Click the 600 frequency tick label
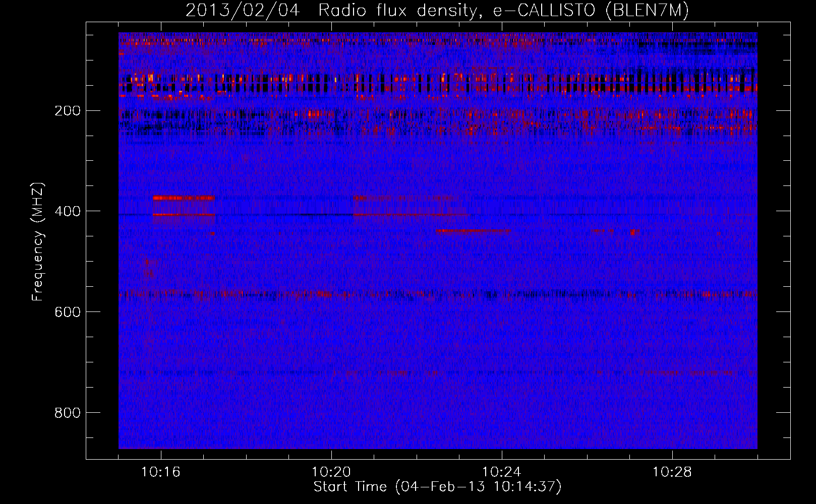Viewport: 816px width, 504px height. click(67, 312)
